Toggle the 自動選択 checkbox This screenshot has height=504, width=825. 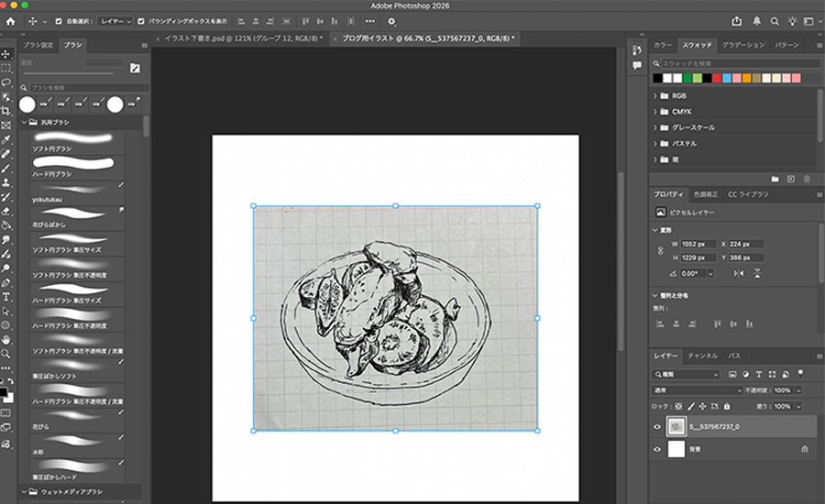pos(60,20)
